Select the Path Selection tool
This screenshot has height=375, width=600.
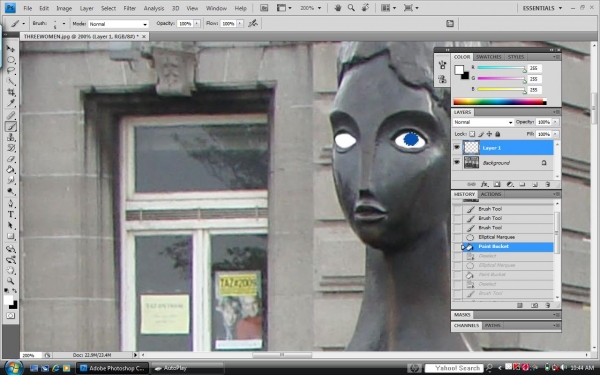(x=11, y=225)
